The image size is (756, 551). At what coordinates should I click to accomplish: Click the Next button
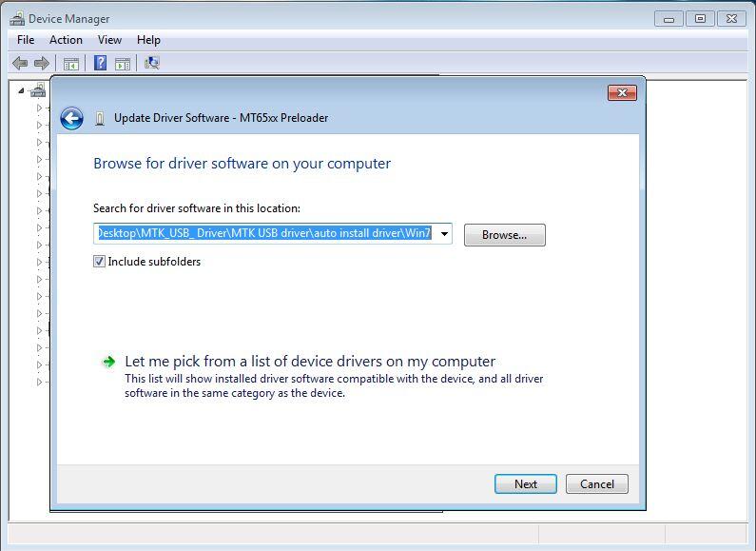pos(526,484)
